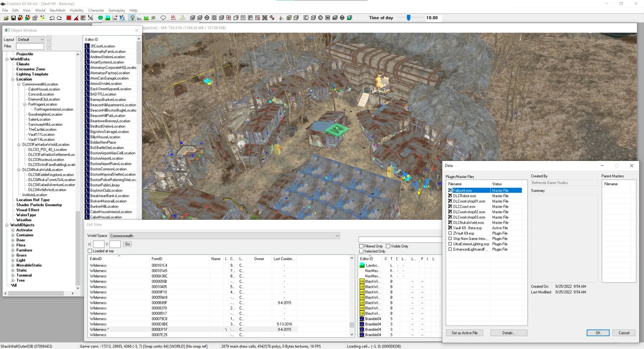Click the Time of day value field

pyautogui.click(x=433, y=18)
